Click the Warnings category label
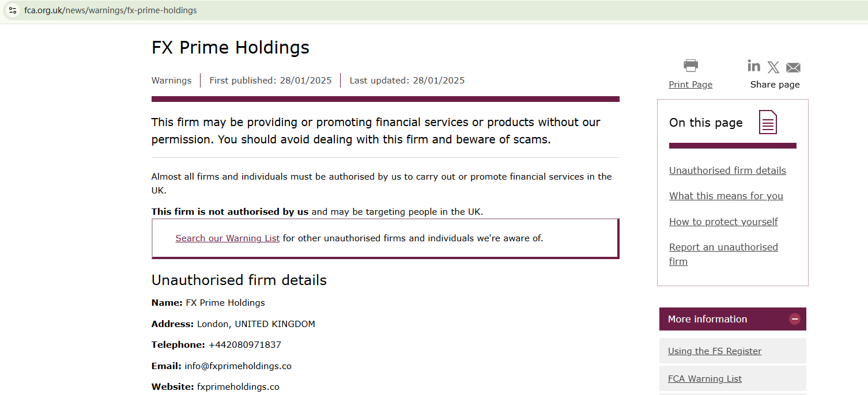 point(171,81)
